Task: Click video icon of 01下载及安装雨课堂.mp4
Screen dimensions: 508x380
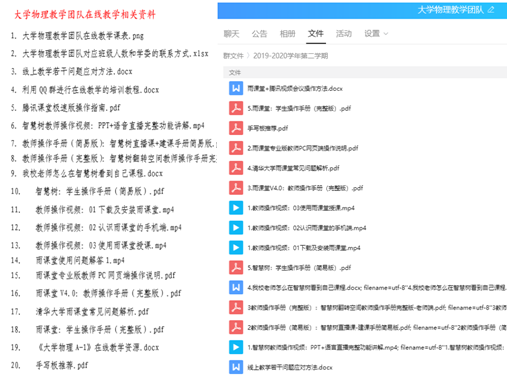Action: (x=236, y=248)
